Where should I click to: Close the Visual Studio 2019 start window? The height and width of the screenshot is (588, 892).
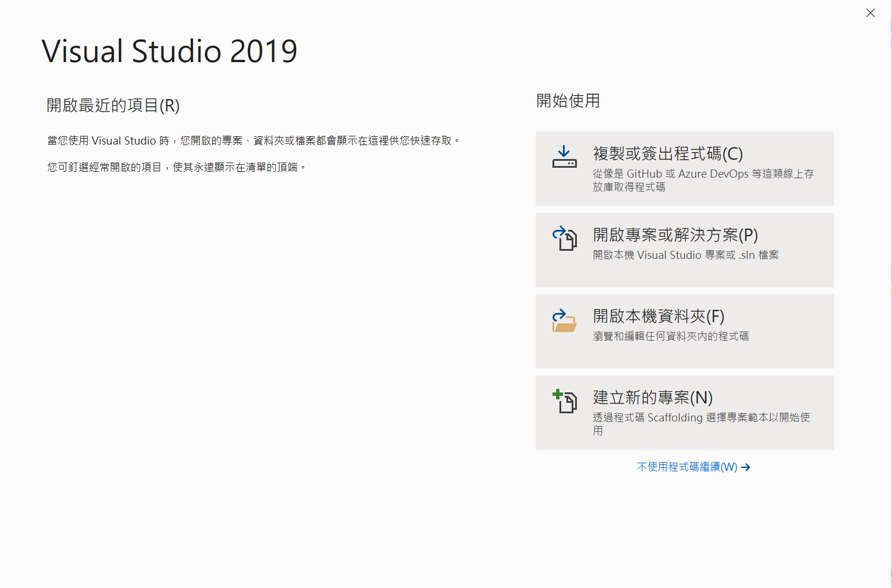(870, 13)
